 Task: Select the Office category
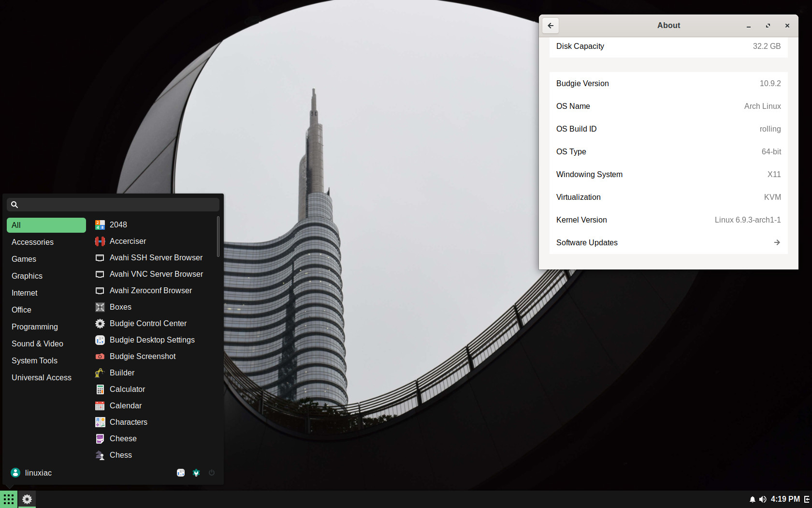point(46,310)
